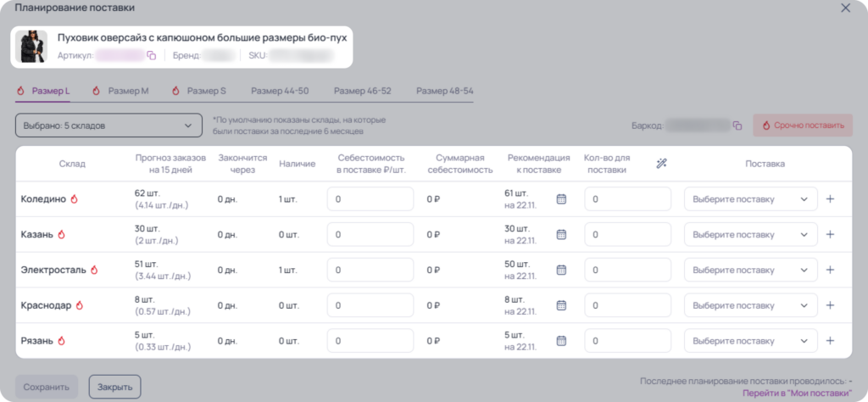868x402 pixels.
Task: Add supply with plus in Краснодар row
Action: pos(830,305)
